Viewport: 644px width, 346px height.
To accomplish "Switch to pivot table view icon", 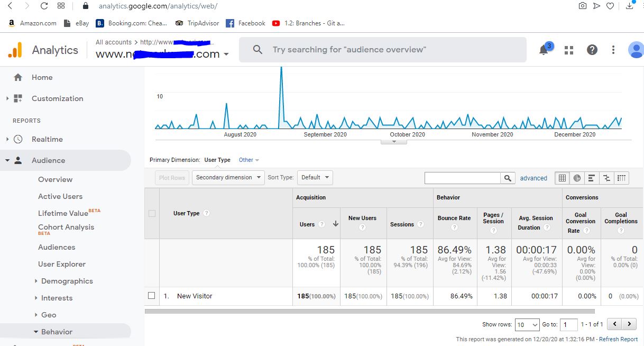I will (621, 178).
